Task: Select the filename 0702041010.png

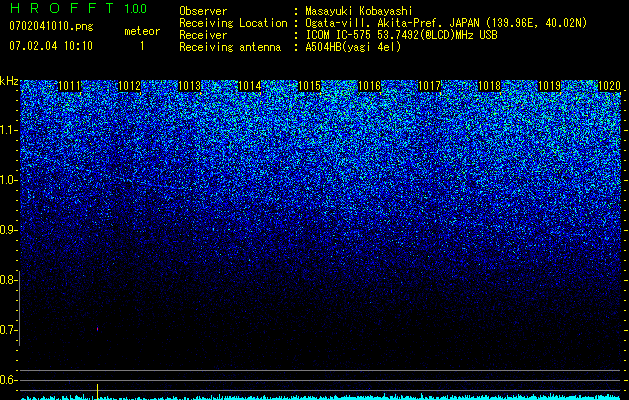Action: [51, 26]
